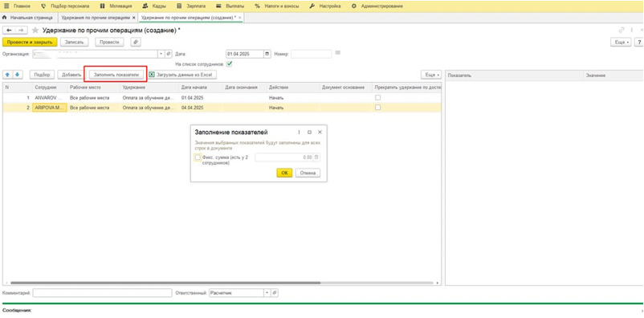The width and height of the screenshot is (644, 318).
Task: Open the Кадры section
Action: pyautogui.click(x=153, y=6)
